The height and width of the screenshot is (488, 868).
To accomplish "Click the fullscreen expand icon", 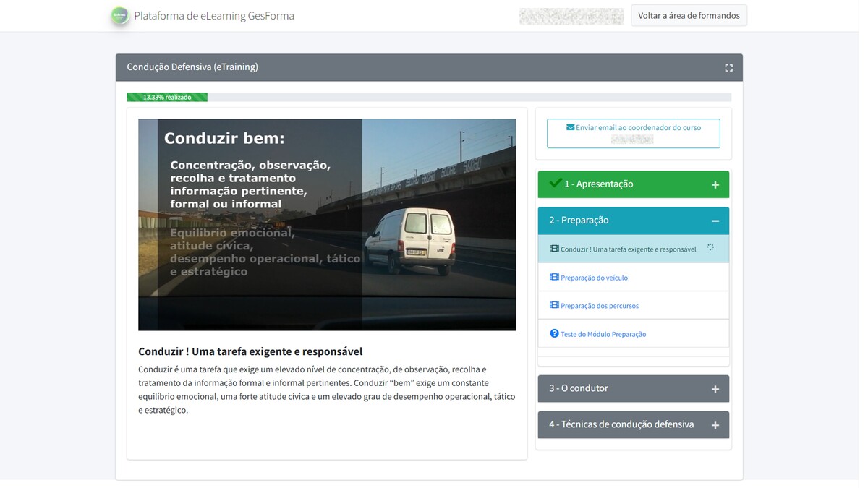I will click(x=728, y=68).
